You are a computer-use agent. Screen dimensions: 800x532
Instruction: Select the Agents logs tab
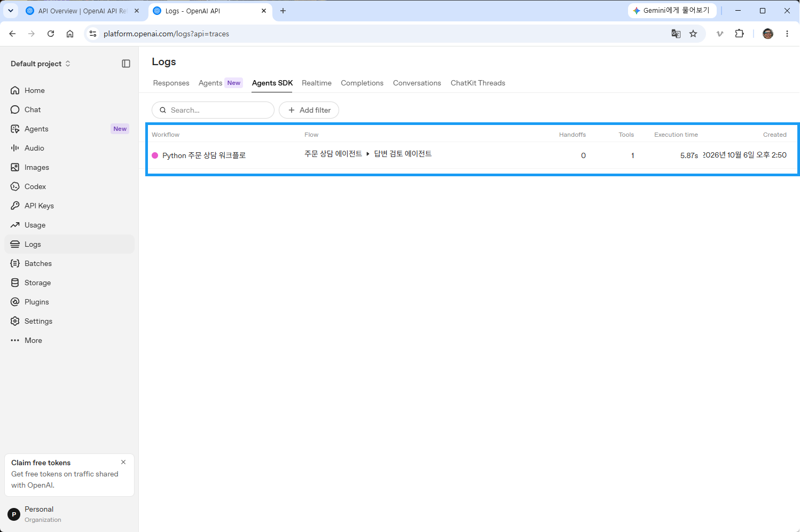[220, 83]
